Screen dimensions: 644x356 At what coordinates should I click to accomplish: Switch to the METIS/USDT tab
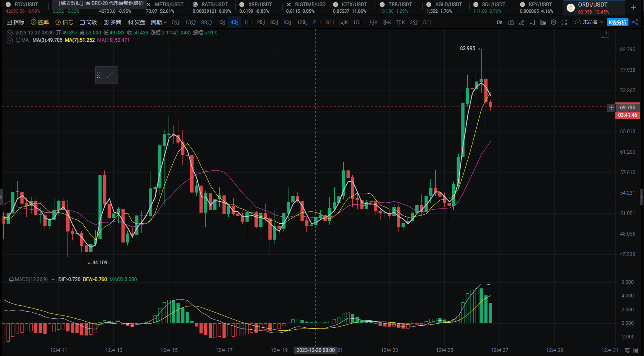point(166,7)
